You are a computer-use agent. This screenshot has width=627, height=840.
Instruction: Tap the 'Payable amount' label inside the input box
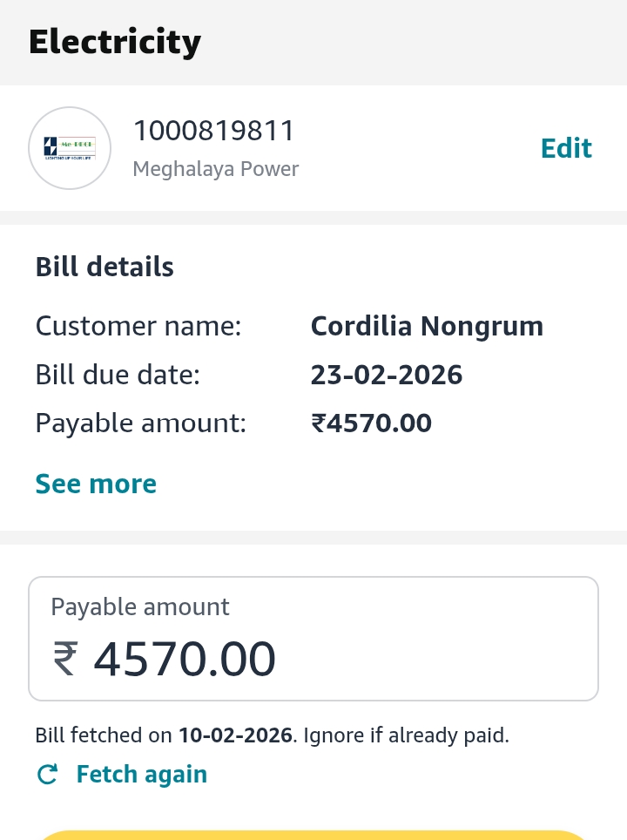(x=140, y=606)
